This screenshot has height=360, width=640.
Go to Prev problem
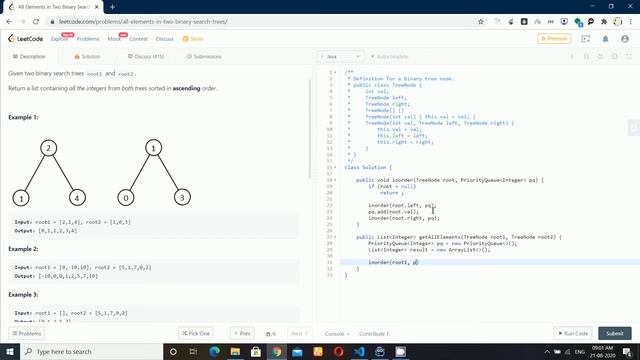[x=242, y=333]
